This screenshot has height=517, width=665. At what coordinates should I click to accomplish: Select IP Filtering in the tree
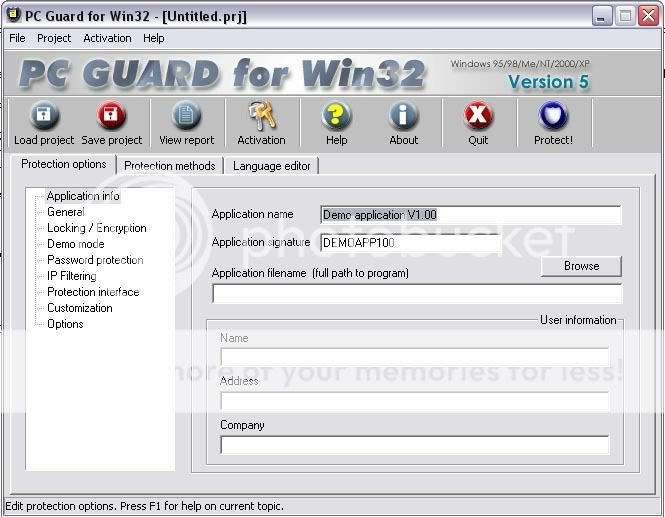point(72,276)
